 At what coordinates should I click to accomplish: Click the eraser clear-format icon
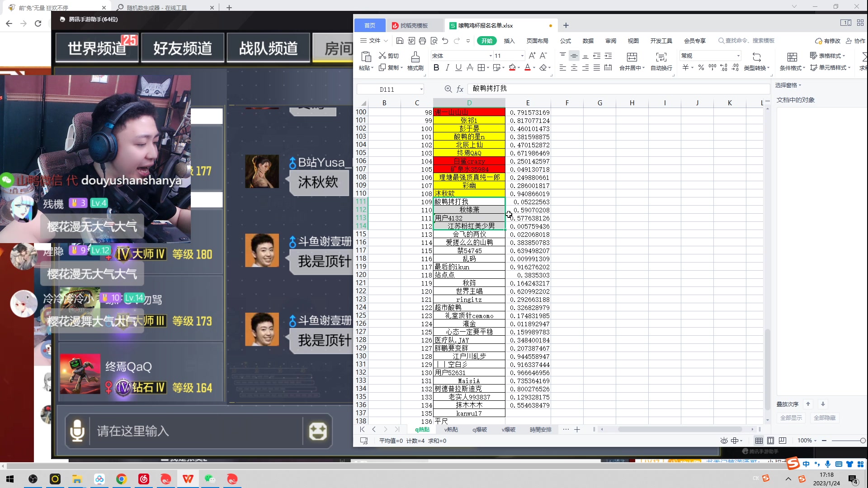[543, 67]
